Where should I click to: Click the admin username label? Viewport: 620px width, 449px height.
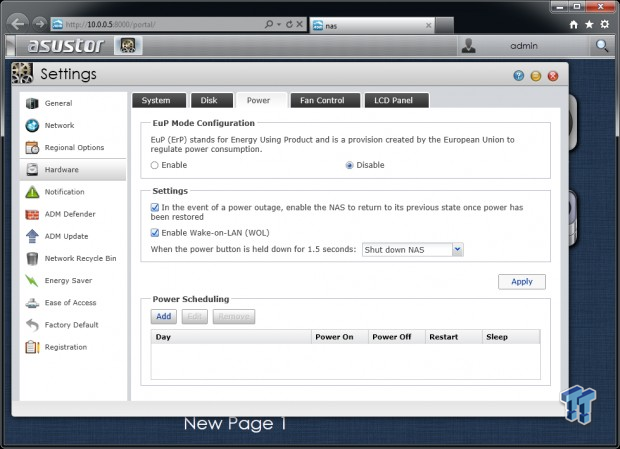pos(524,46)
